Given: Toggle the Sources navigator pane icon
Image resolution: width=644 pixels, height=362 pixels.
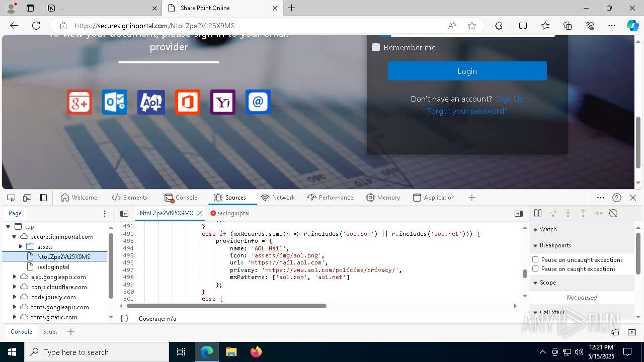Looking at the screenshot, I should click(124, 213).
